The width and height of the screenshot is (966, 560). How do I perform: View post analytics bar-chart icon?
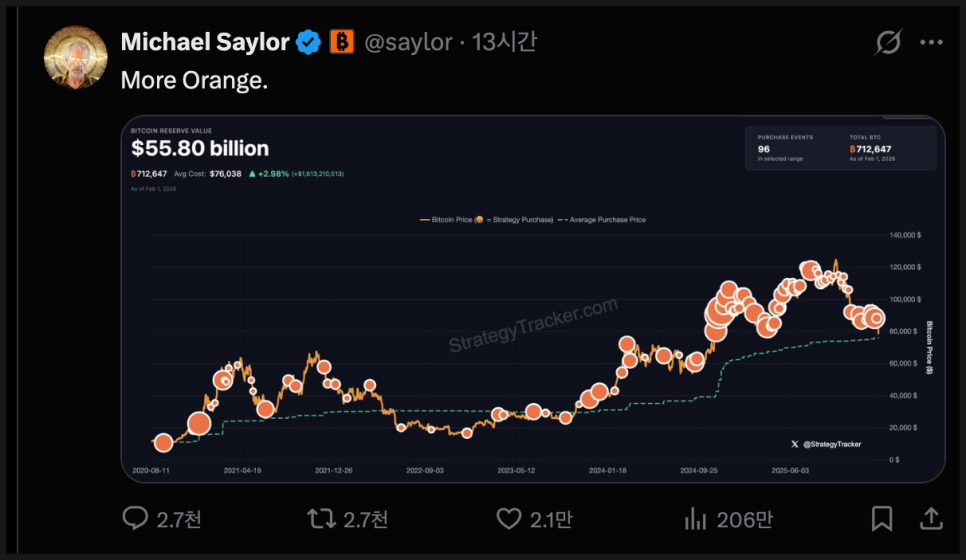tap(695, 518)
